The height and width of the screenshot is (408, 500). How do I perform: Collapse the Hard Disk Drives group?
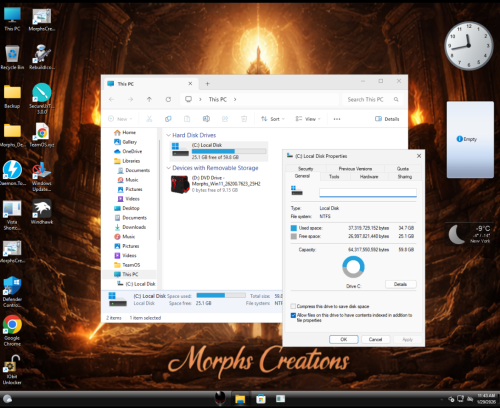pyautogui.click(x=168, y=135)
